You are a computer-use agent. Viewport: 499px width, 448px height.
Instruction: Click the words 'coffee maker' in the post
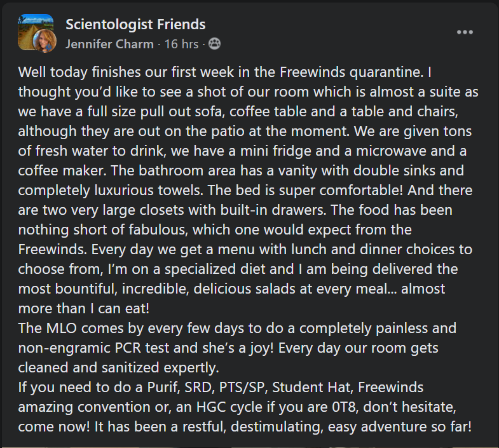(x=62, y=171)
